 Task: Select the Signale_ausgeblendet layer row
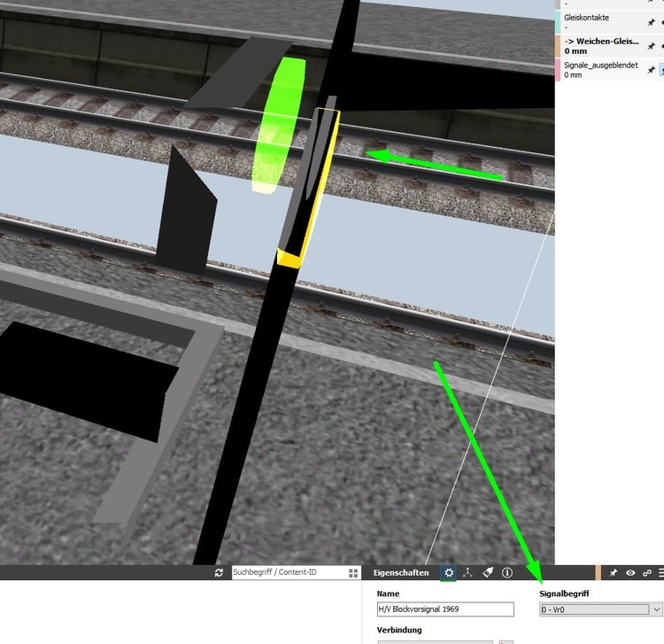click(x=609, y=69)
